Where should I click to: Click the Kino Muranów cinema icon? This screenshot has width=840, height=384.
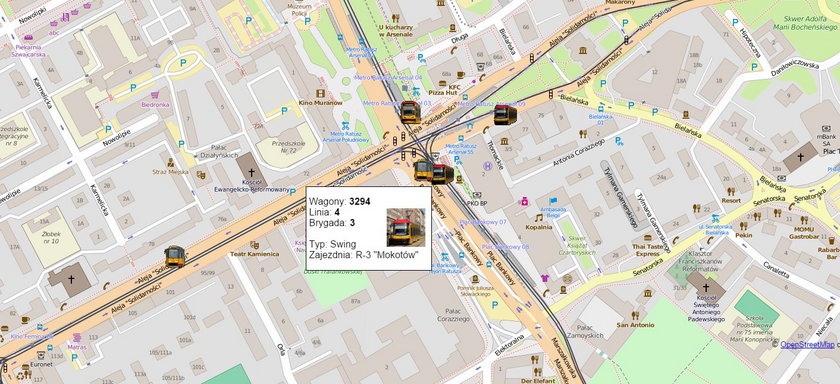pos(320,93)
